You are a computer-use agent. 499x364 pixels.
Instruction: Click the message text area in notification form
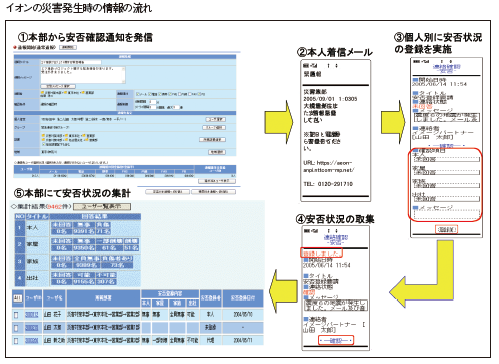pyautogui.click(x=83, y=74)
